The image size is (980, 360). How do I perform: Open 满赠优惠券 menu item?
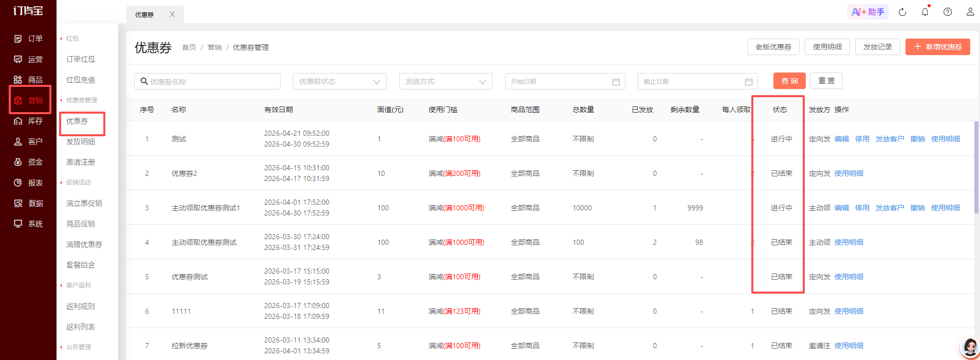point(84,244)
